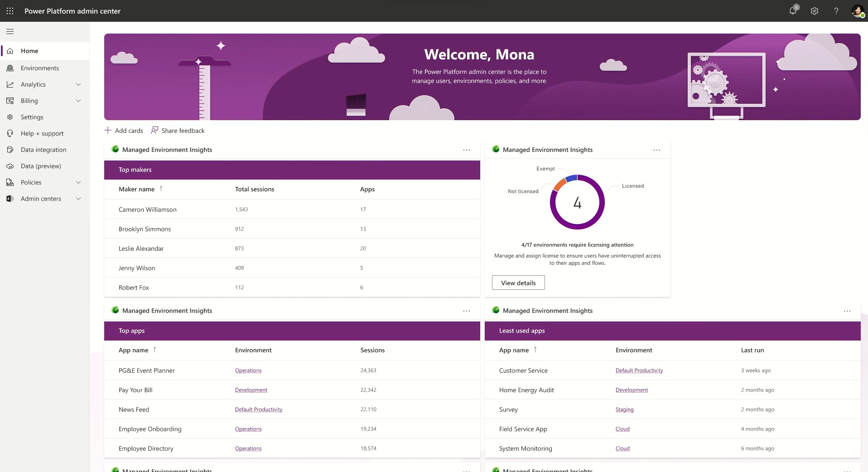Click the Admin centers icon in sidebar
868x472 pixels.
[x=10, y=199]
